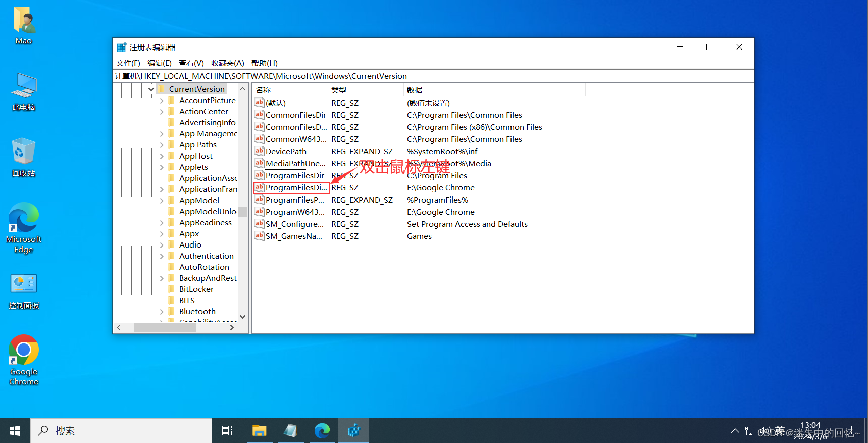Open the Edge browser taskbar icon
Viewport: 868px width, 443px height.
[x=322, y=431]
